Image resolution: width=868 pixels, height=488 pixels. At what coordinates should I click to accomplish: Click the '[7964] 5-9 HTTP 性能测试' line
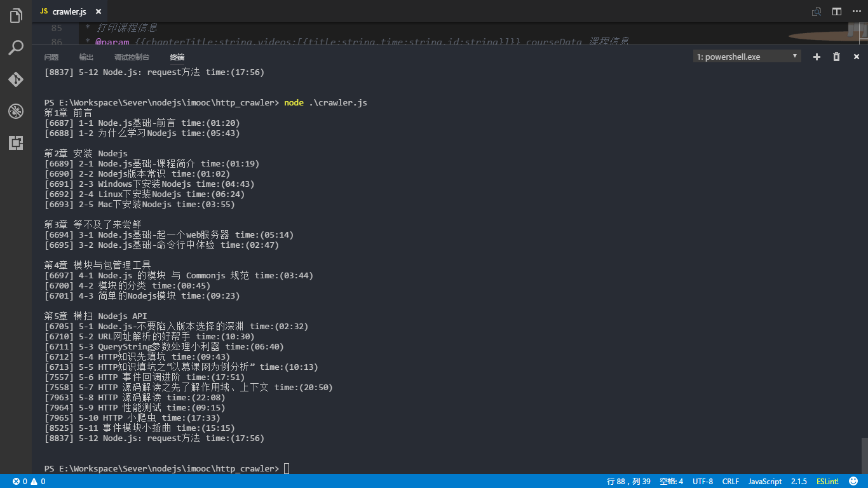click(x=135, y=408)
